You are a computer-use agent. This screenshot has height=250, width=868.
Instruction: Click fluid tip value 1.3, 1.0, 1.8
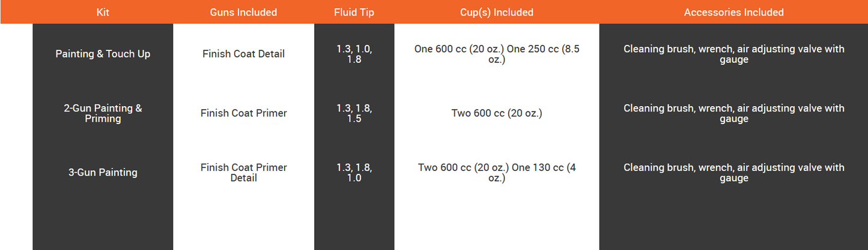(354, 54)
